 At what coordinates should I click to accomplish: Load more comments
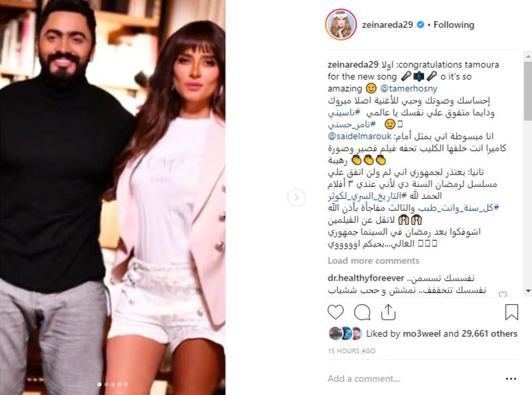373,261
